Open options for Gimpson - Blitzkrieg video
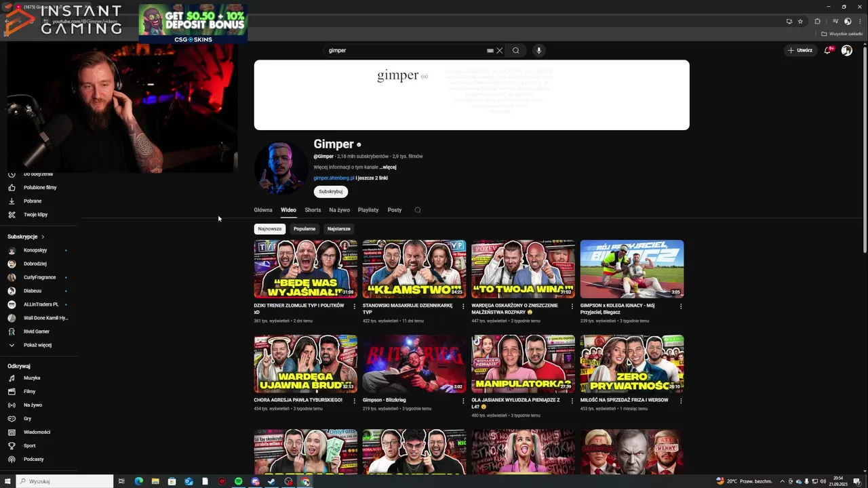Viewport: 868px width, 488px height. [463, 401]
